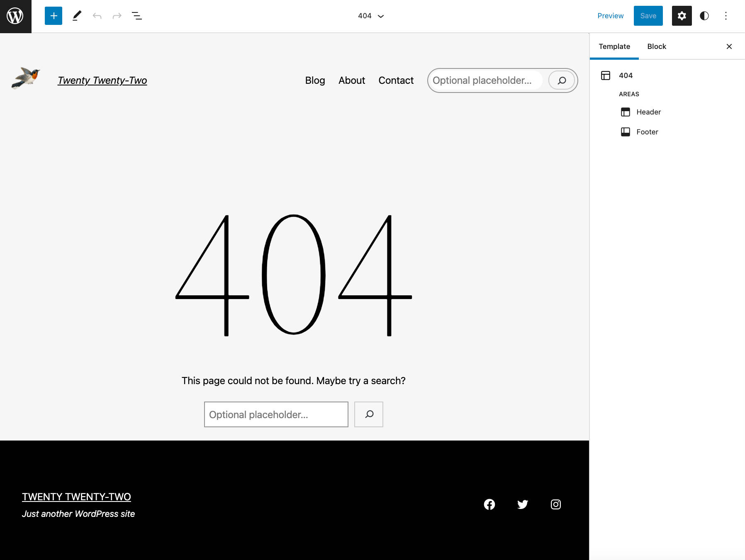Open the Options three-dot menu

pos(726,16)
